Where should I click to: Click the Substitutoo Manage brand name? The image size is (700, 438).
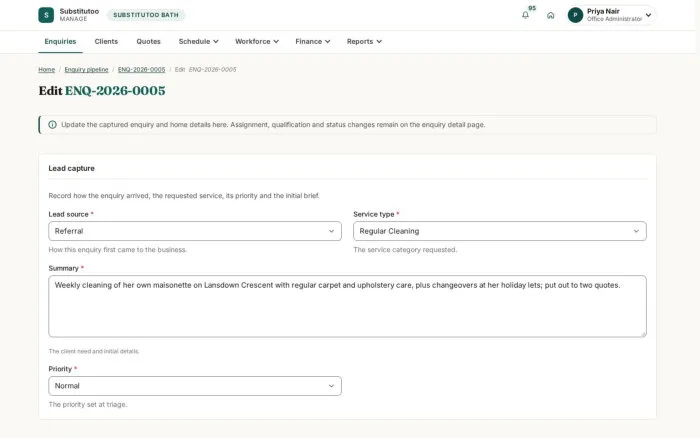(79, 15)
